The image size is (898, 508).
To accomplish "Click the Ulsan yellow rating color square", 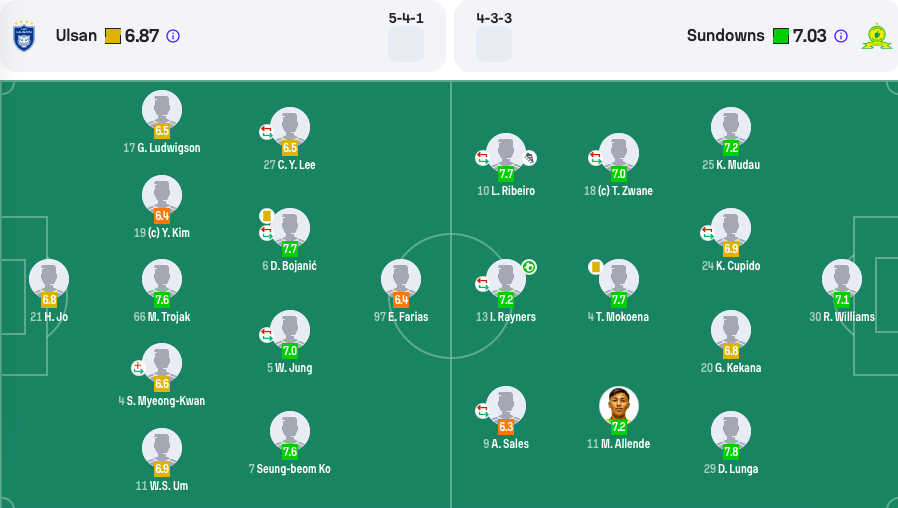I will pyautogui.click(x=113, y=36).
